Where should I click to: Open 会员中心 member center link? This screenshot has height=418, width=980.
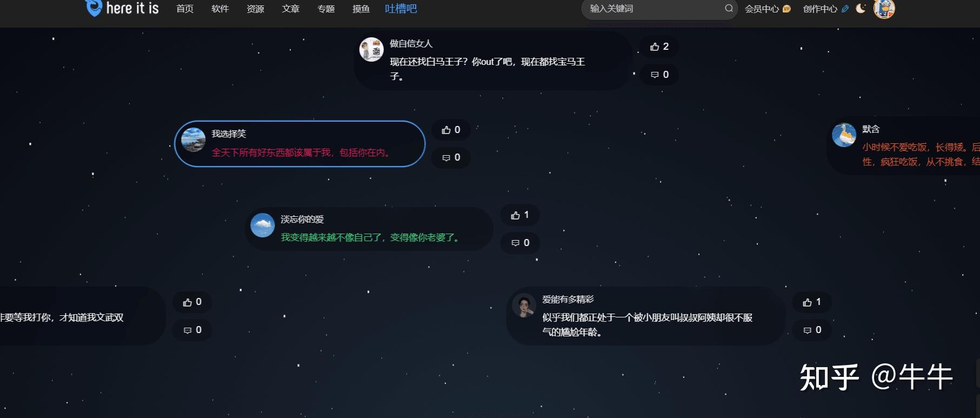click(768, 9)
